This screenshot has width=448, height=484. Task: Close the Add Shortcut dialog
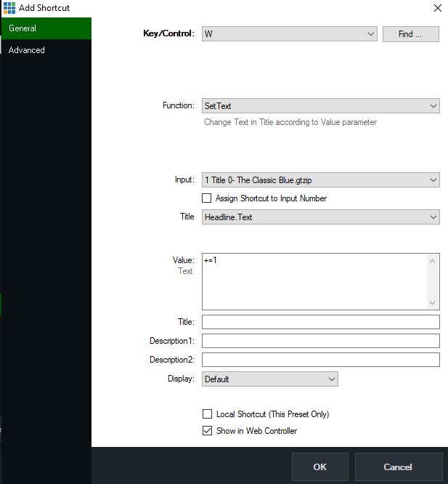(x=437, y=8)
